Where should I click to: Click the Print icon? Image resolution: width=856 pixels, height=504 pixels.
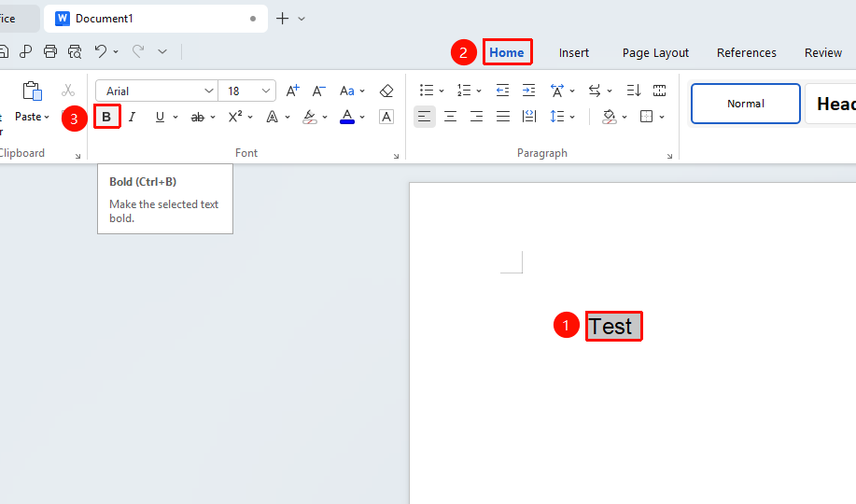coord(50,51)
